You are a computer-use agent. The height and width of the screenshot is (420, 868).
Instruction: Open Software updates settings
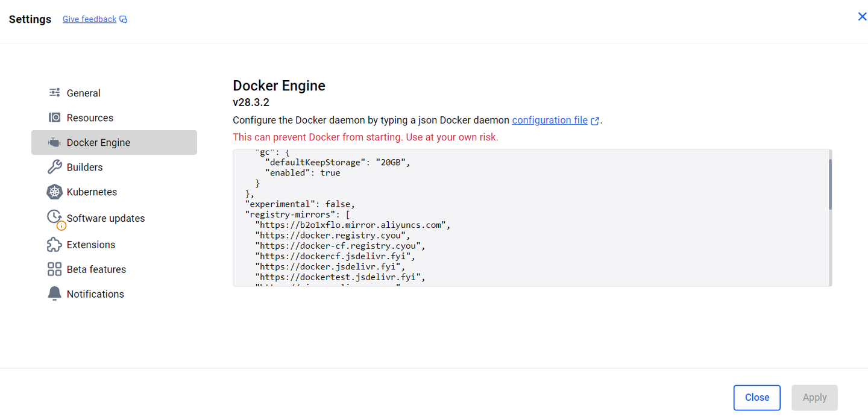click(106, 218)
